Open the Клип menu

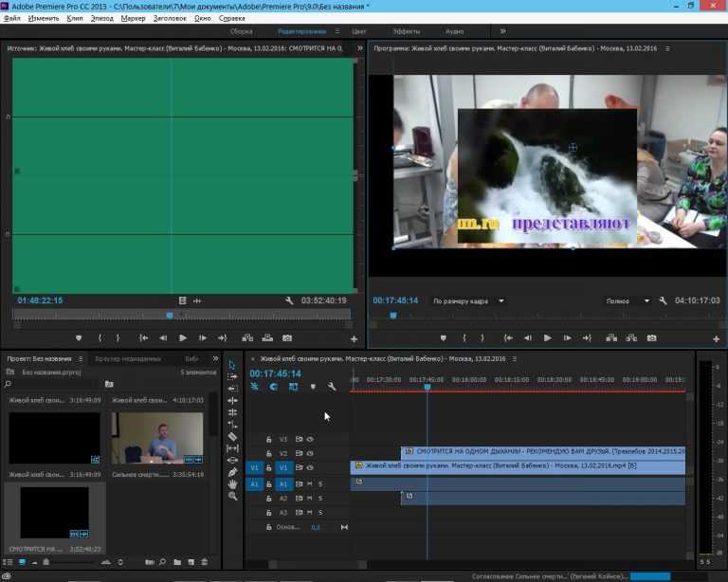[74, 18]
